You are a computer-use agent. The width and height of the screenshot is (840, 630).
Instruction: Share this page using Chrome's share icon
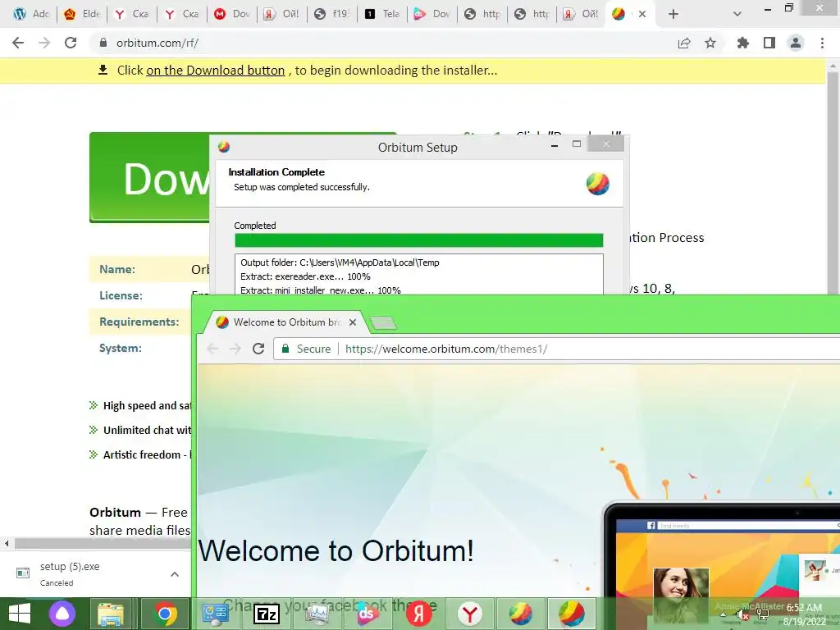684,43
